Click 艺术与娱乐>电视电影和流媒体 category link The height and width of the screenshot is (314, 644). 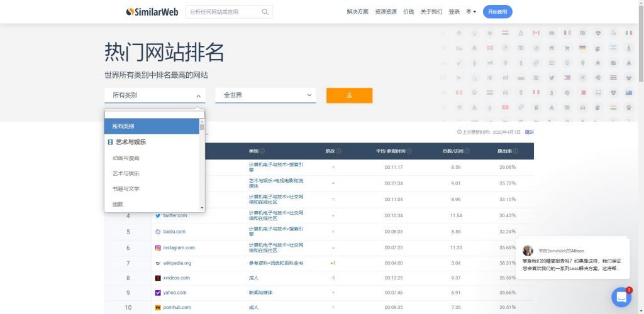pos(276,183)
